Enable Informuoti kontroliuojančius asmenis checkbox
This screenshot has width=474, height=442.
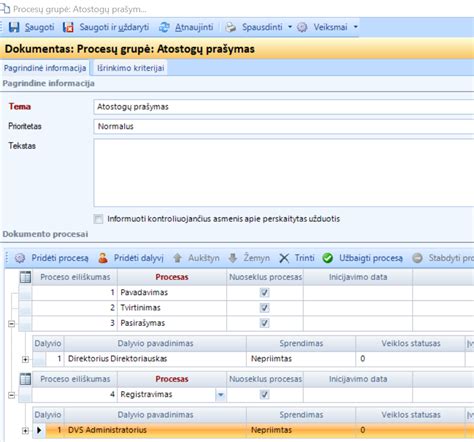coord(98,219)
